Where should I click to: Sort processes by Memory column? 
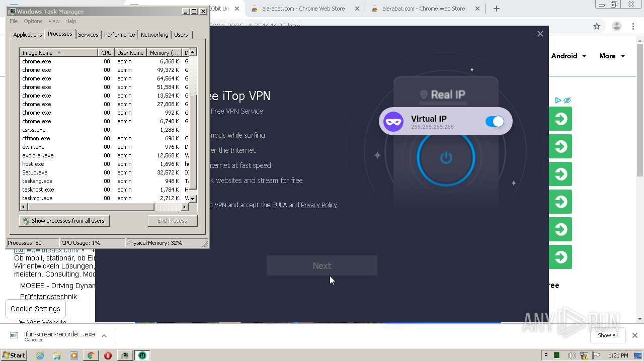(164, 53)
